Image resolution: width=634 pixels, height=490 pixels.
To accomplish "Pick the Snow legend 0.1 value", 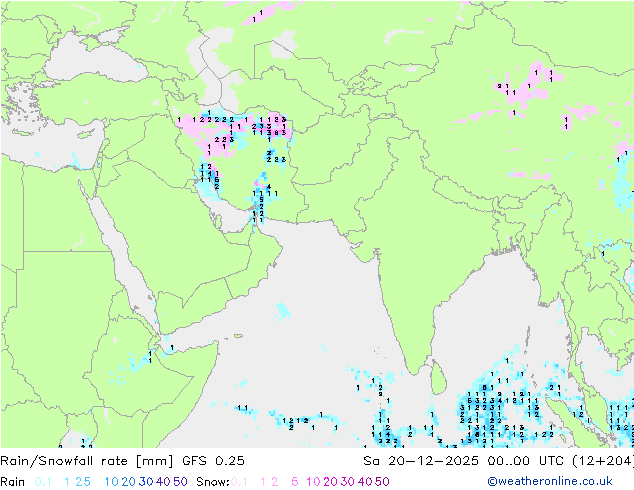I will point(239,482).
